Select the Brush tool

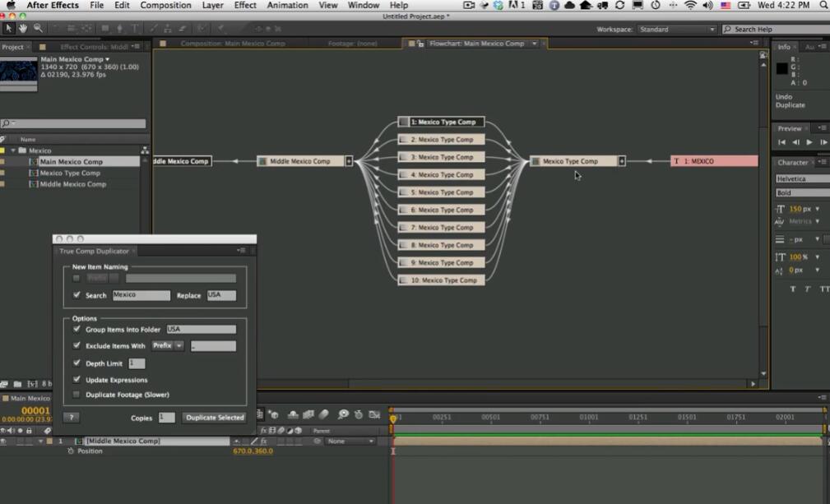tap(154, 29)
